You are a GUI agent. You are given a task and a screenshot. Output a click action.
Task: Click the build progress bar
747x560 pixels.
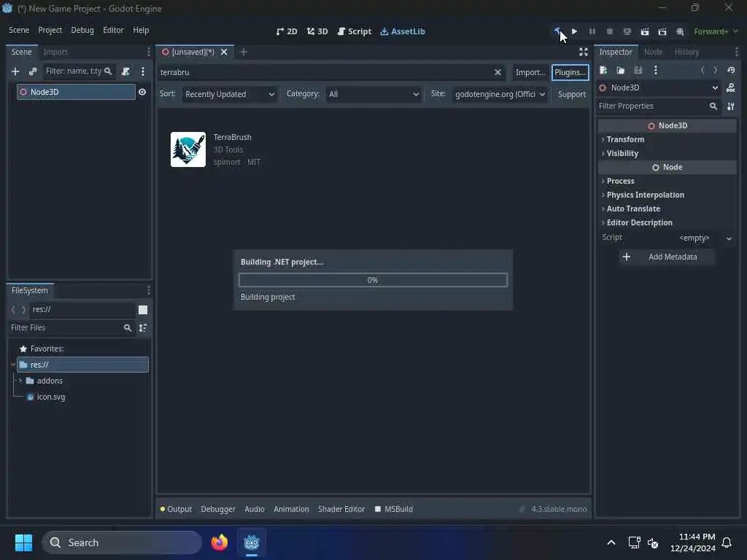pos(373,280)
